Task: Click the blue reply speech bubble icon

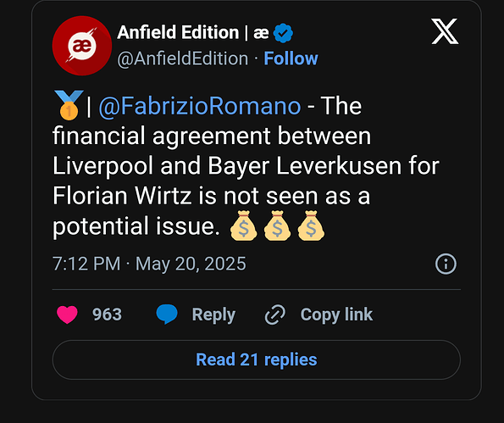Action: click(x=167, y=314)
